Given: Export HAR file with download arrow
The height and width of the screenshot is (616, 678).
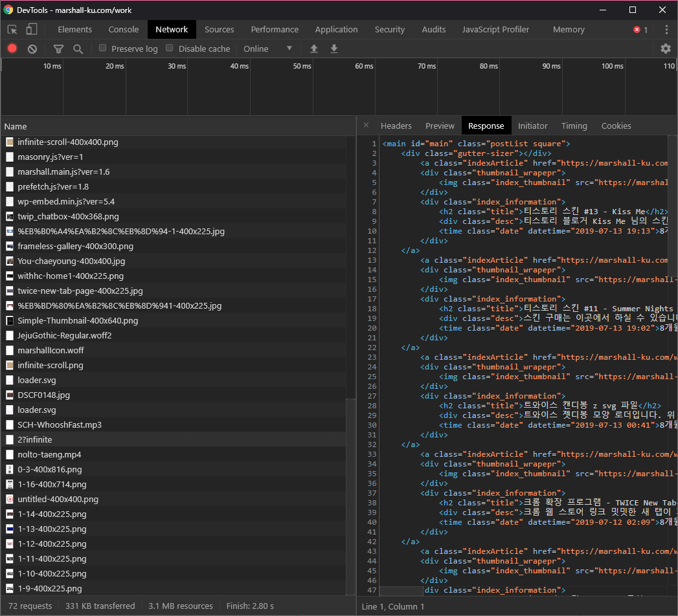Looking at the screenshot, I should [334, 49].
